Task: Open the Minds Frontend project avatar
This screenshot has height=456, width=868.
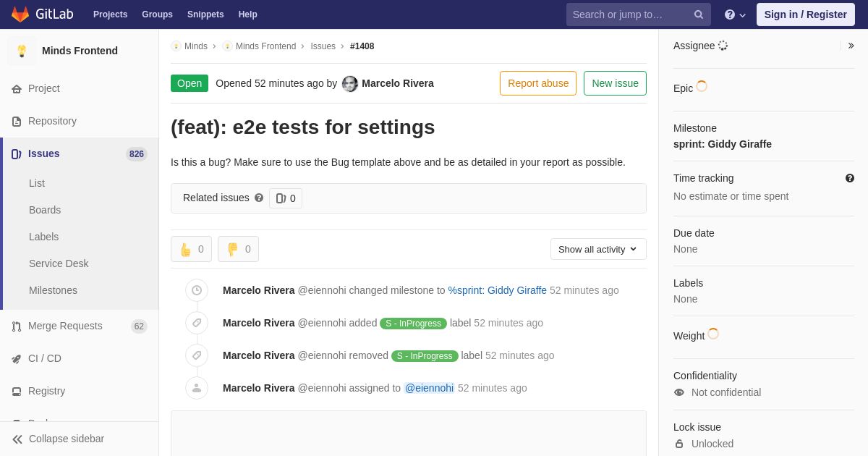Action: (x=22, y=51)
